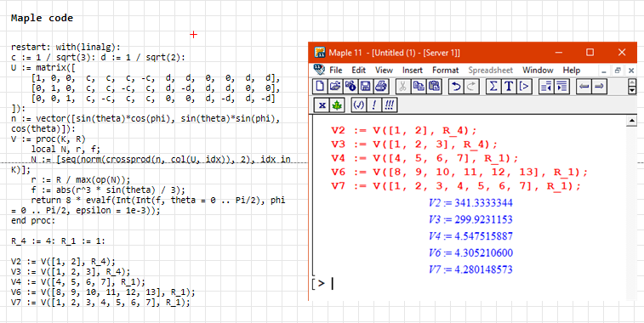Click the V4 := V([4, 5, 6, 7], R_1) input line in Maple
The width and height of the screenshot is (644, 323).
point(425,158)
